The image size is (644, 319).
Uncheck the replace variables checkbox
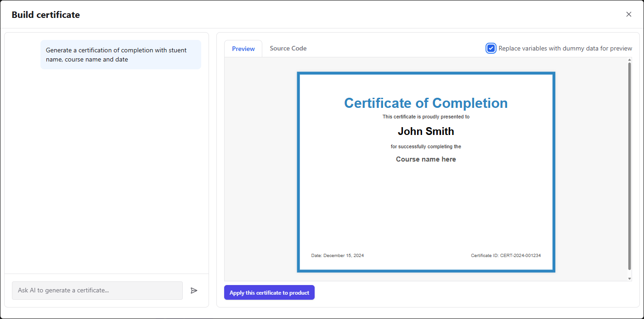pyautogui.click(x=491, y=48)
